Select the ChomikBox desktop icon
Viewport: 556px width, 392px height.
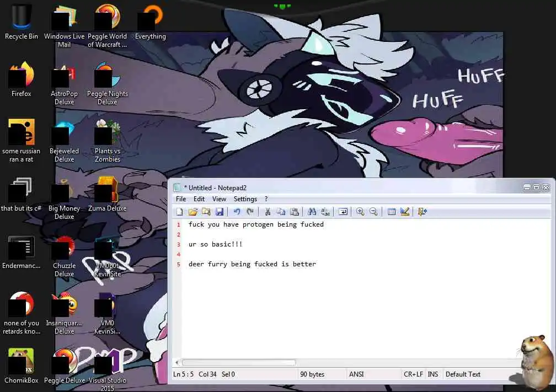(22, 366)
